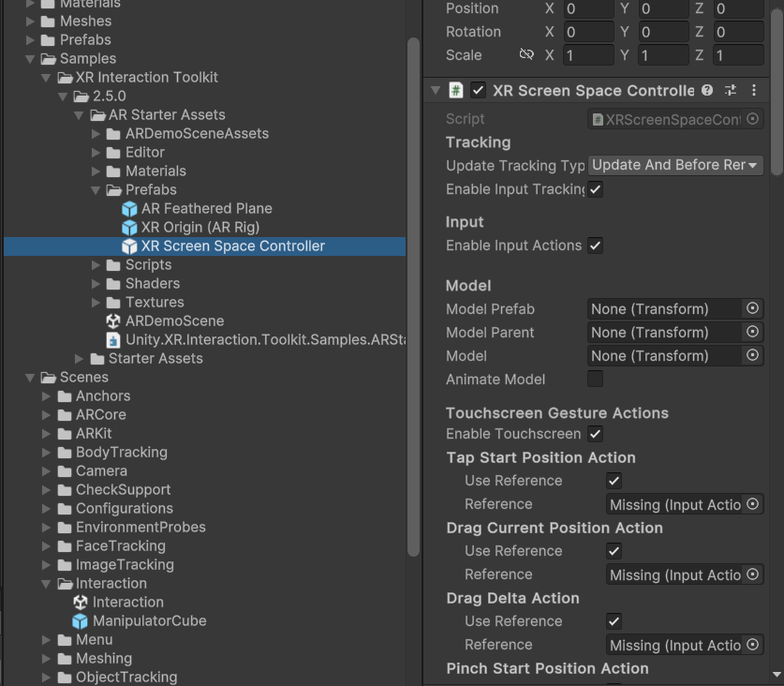Viewport: 784px width, 686px height.
Task: Toggle the XR Screen Space Controller component enabled checkbox
Action: click(478, 91)
